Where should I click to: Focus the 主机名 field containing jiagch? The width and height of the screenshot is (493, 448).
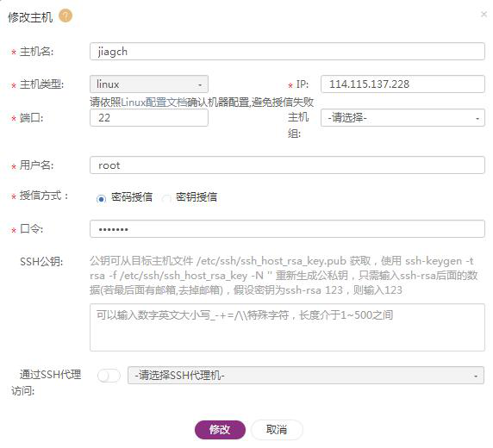[x=287, y=51]
